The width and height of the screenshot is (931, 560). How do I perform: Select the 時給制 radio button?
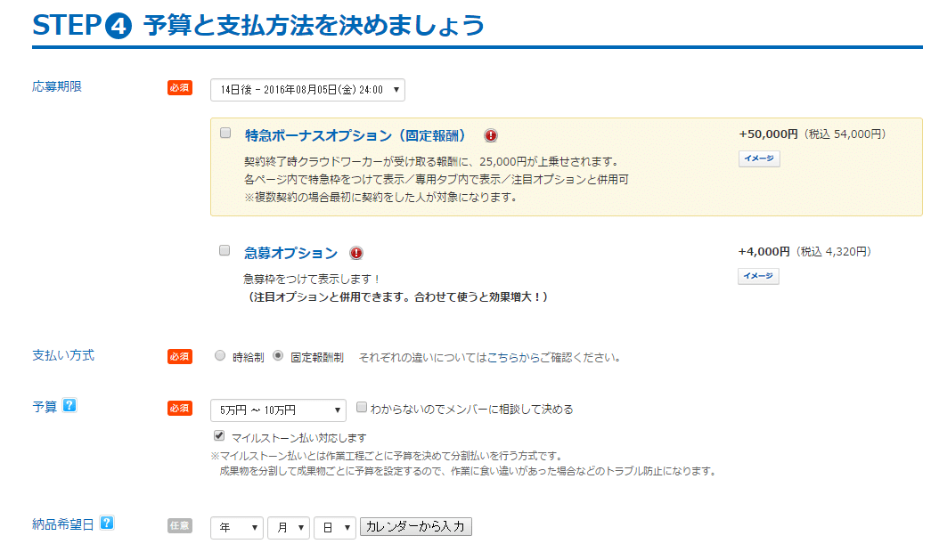pyautogui.click(x=220, y=356)
